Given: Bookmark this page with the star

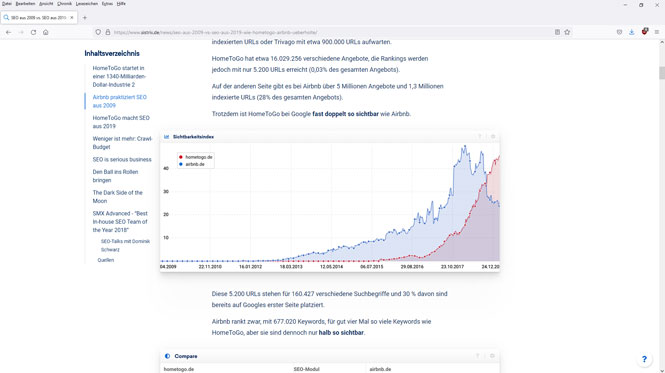Looking at the screenshot, I should [567, 32].
